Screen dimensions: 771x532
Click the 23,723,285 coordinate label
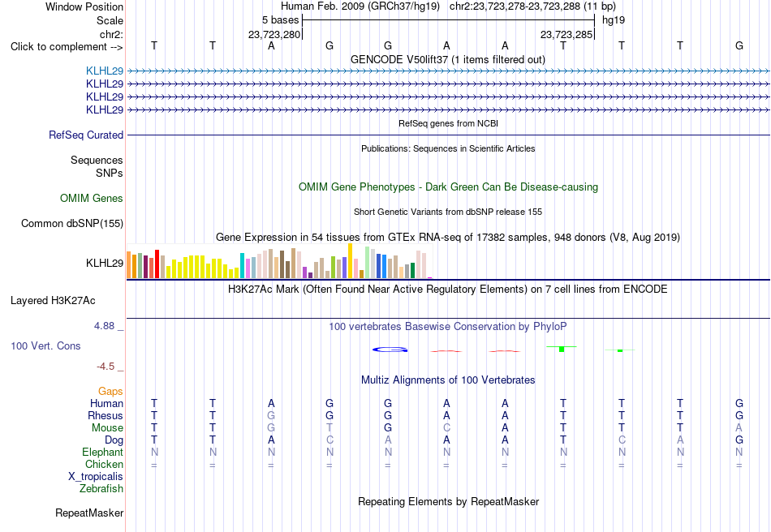click(x=566, y=35)
